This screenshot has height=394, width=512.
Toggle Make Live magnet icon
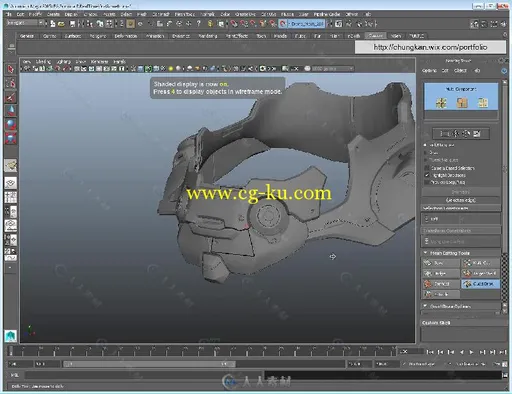[283, 24]
